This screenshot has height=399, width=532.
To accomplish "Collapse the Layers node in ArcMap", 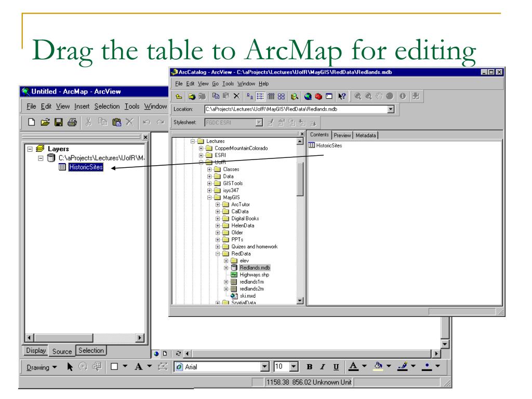I will pyautogui.click(x=30, y=149).
